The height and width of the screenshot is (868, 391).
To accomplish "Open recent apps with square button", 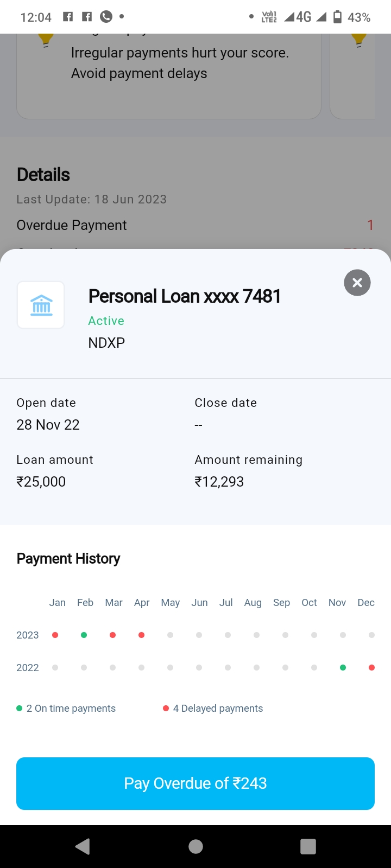I will [308, 846].
